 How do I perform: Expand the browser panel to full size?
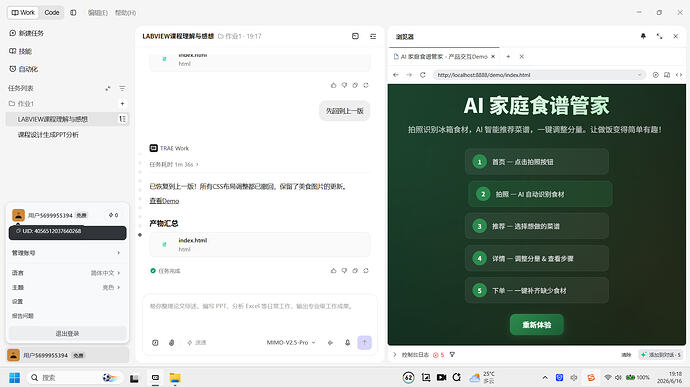tap(659, 36)
